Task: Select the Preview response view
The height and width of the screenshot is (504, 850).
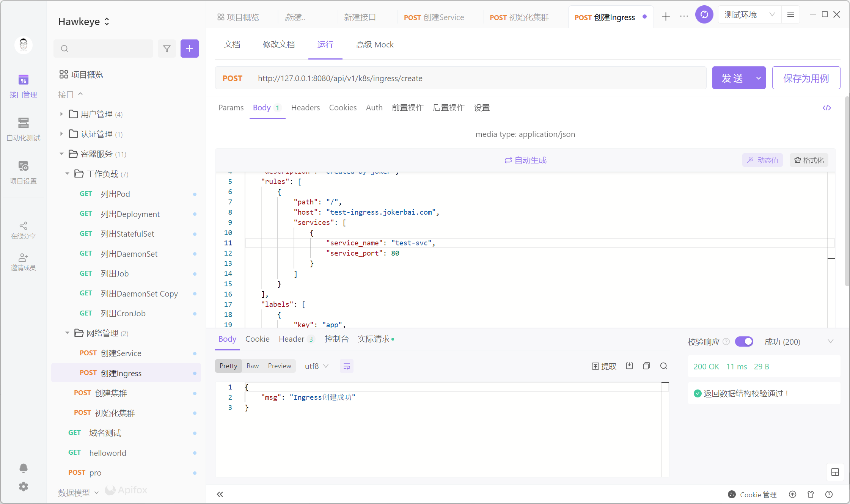Action: pyautogui.click(x=280, y=366)
